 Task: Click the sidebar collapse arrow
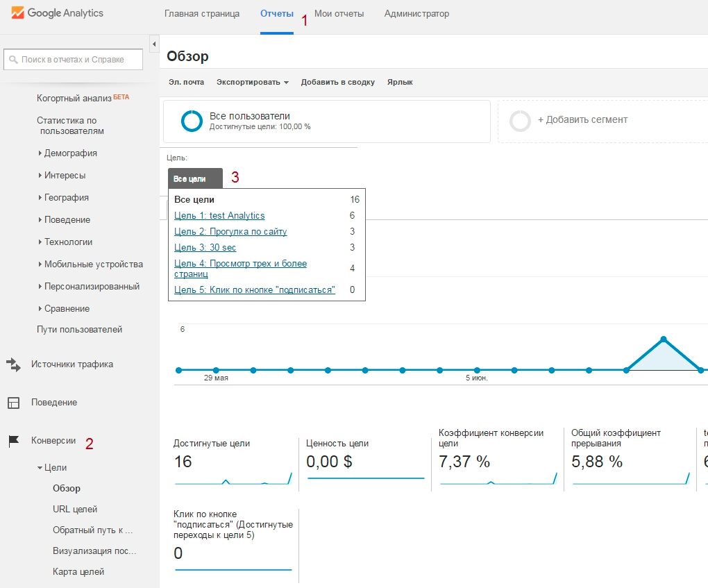pos(154,44)
